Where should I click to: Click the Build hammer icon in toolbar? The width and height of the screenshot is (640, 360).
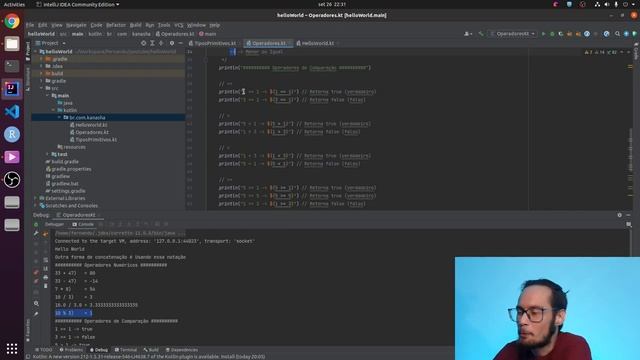click(481, 34)
